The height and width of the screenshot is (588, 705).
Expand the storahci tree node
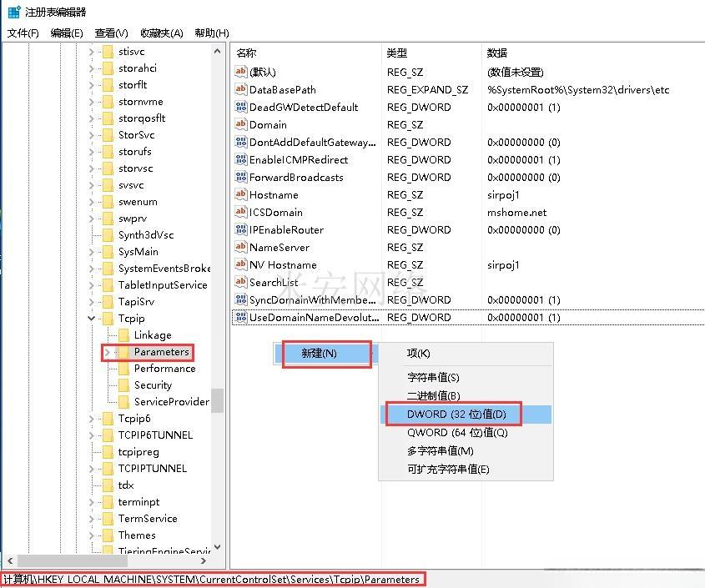click(91, 68)
